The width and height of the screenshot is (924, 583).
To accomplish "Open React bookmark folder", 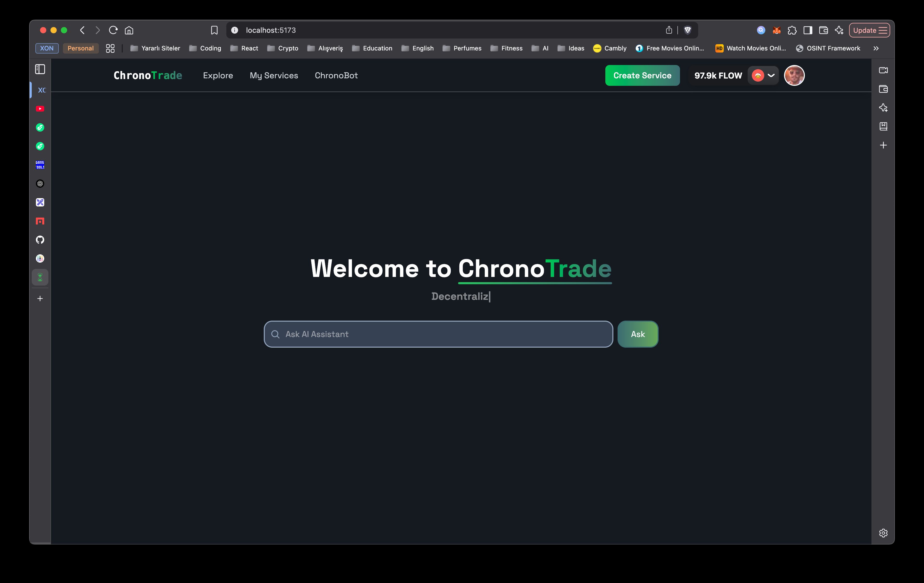I will tap(244, 48).
